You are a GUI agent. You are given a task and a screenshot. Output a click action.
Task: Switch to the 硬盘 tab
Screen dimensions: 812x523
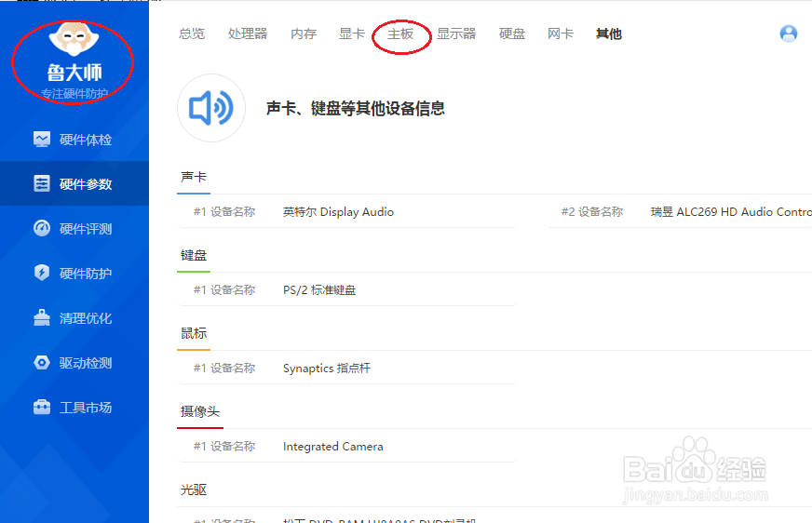point(512,34)
